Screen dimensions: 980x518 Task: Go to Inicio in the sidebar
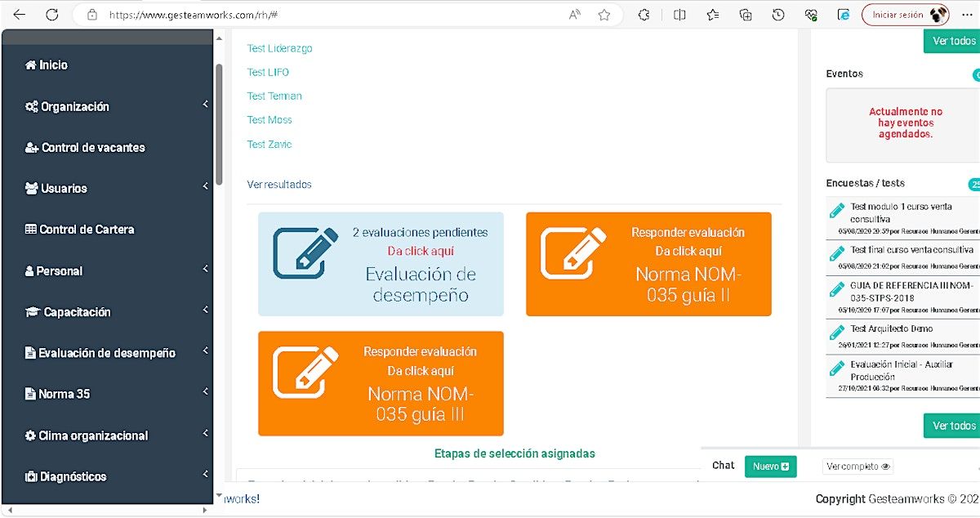point(53,65)
